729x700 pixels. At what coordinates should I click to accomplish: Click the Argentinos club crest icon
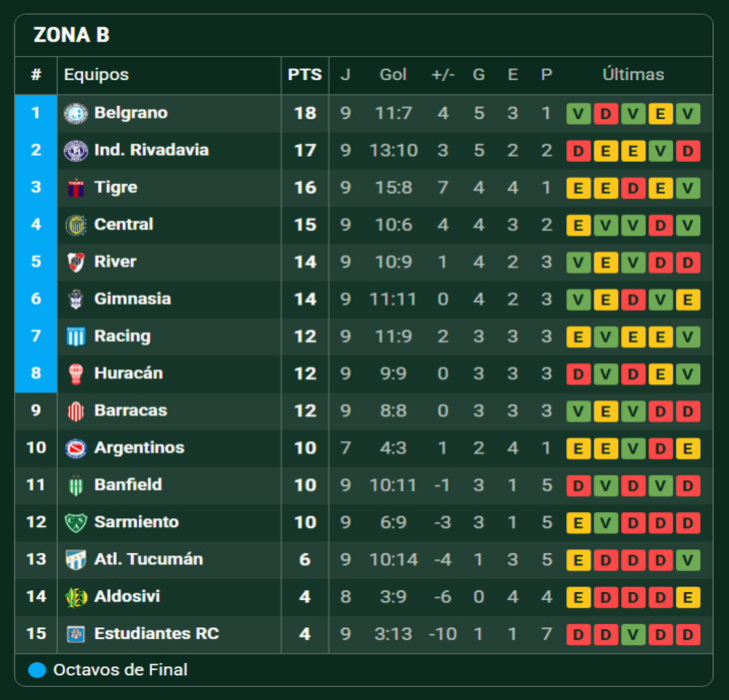(x=76, y=448)
